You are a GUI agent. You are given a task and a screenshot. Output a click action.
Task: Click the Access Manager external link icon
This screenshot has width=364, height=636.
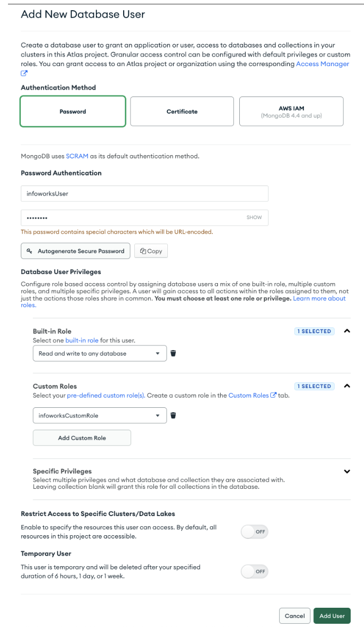[x=24, y=73]
